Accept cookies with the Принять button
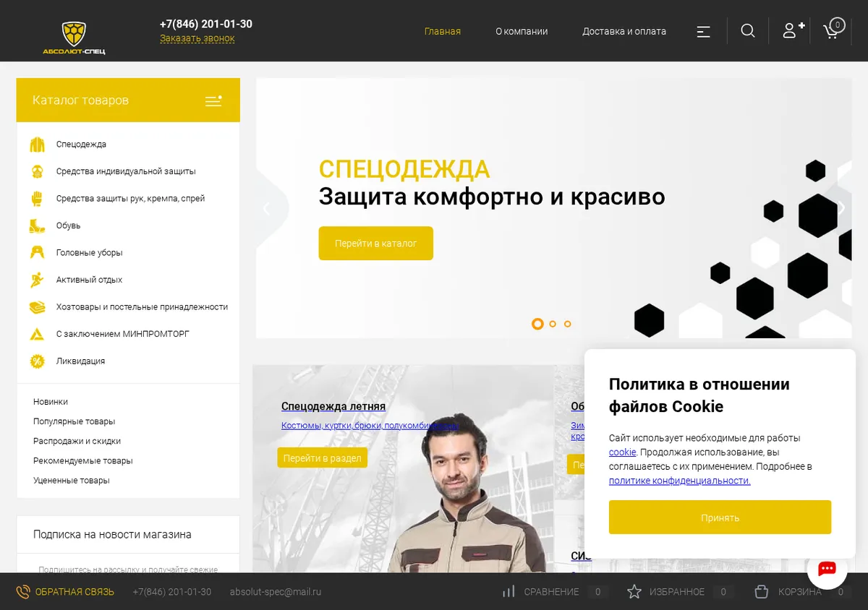Viewport: 868px width, 610px height. [720, 517]
